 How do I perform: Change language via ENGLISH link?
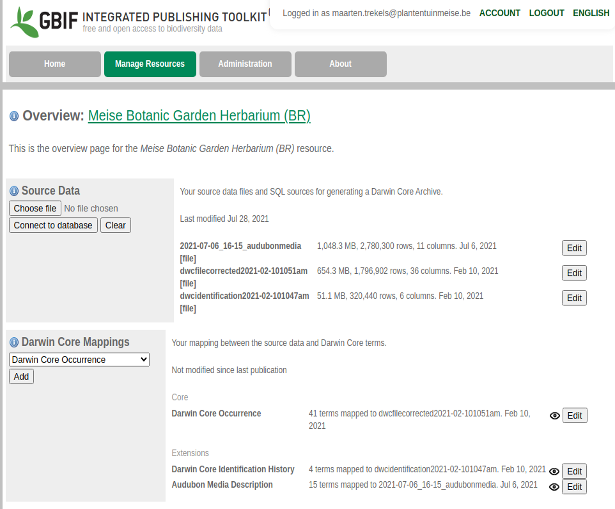591,13
